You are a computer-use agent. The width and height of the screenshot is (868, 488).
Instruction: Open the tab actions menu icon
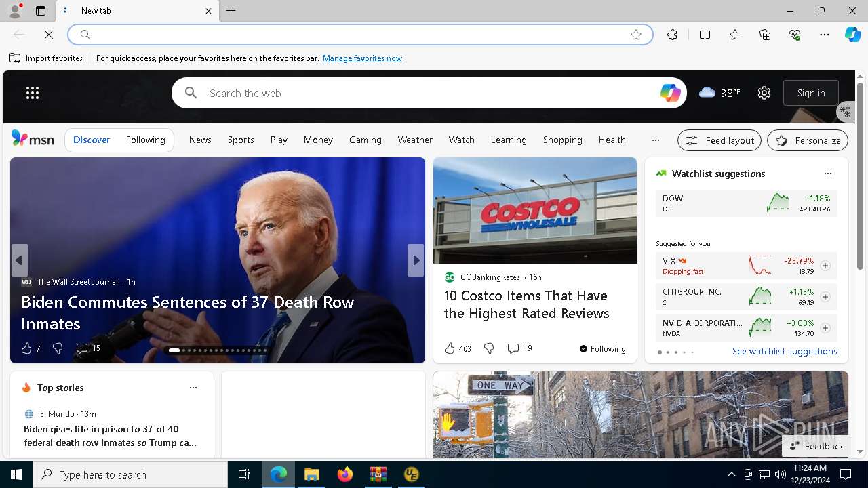[x=41, y=11]
